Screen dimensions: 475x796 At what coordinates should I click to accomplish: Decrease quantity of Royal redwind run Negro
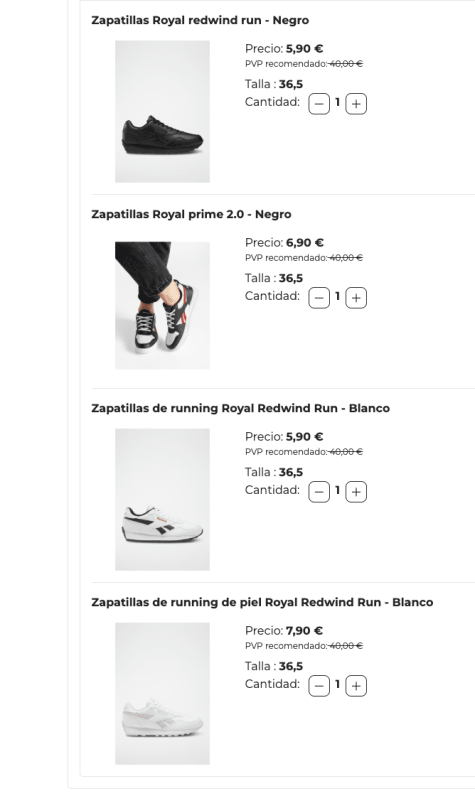click(x=319, y=104)
